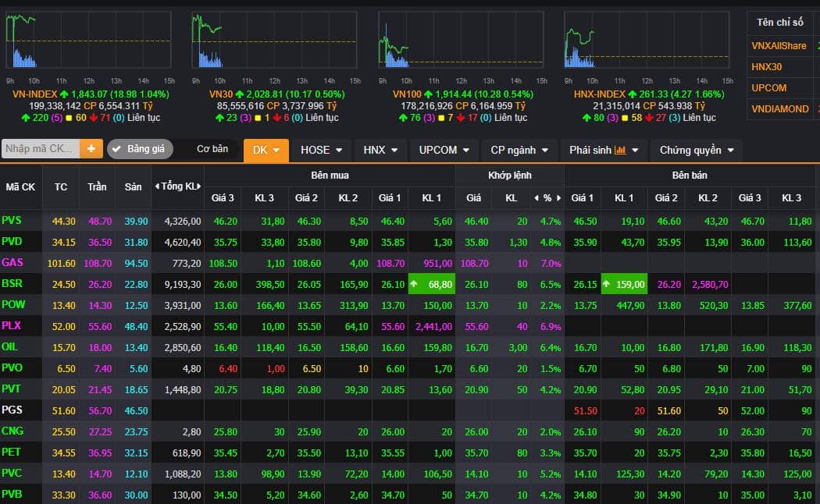Select stock symbol PVO
This screenshot has height=504, width=820.
pos(12,367)
